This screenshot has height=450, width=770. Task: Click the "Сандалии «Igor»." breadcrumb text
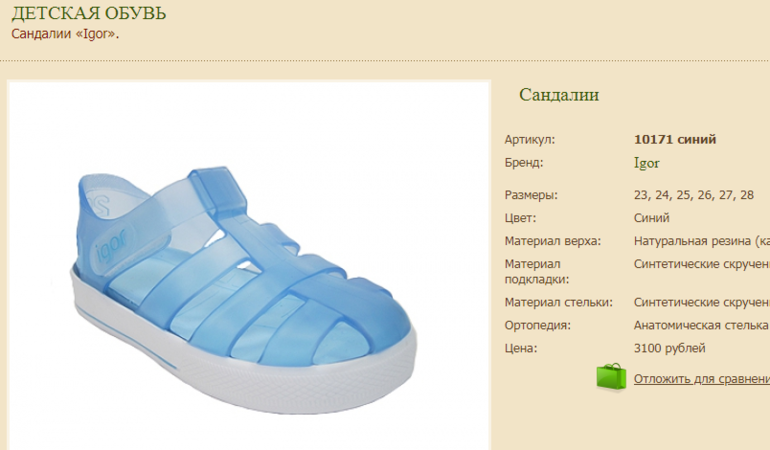[x=65, y=34]
